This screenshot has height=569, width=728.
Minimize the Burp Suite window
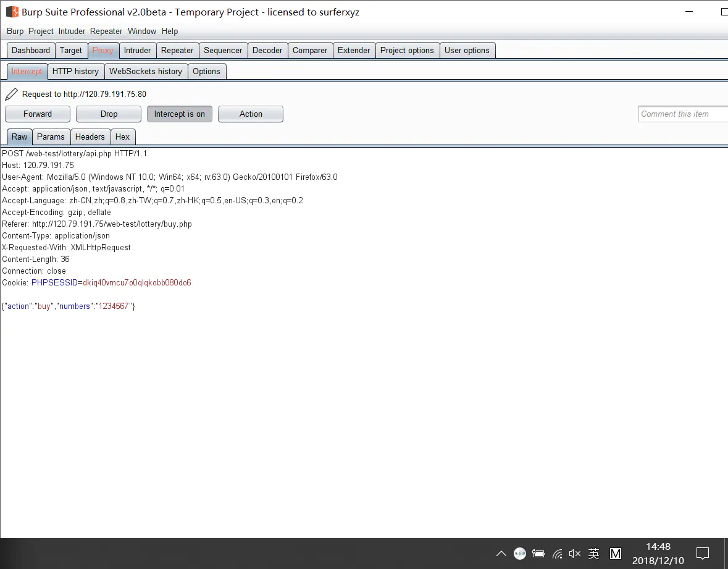tap(689, 12)
